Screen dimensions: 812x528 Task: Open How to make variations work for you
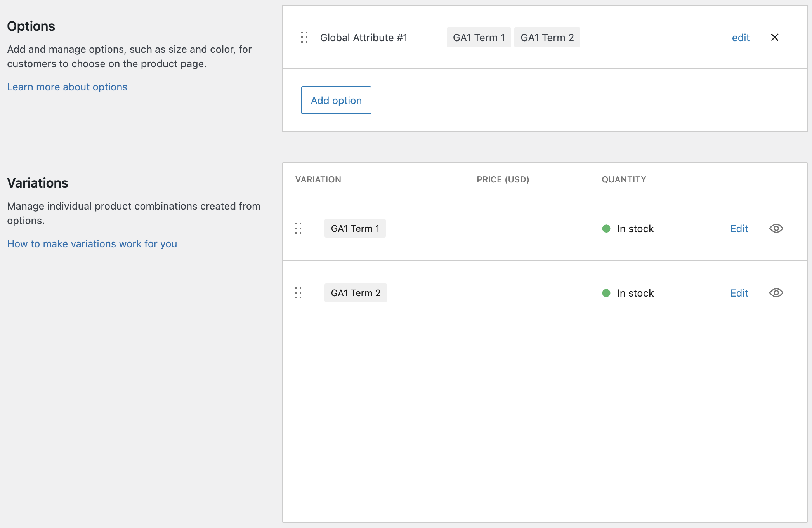coord(92,244)
